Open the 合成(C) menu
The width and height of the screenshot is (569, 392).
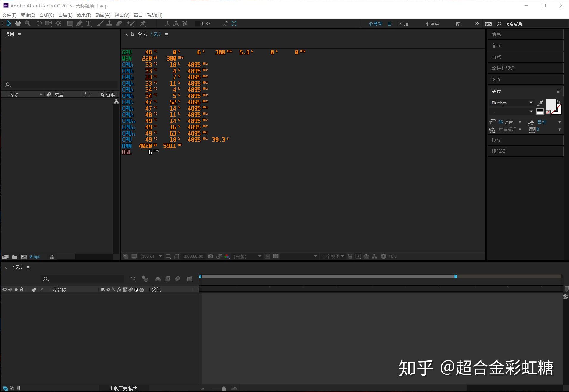coord(47,15)
